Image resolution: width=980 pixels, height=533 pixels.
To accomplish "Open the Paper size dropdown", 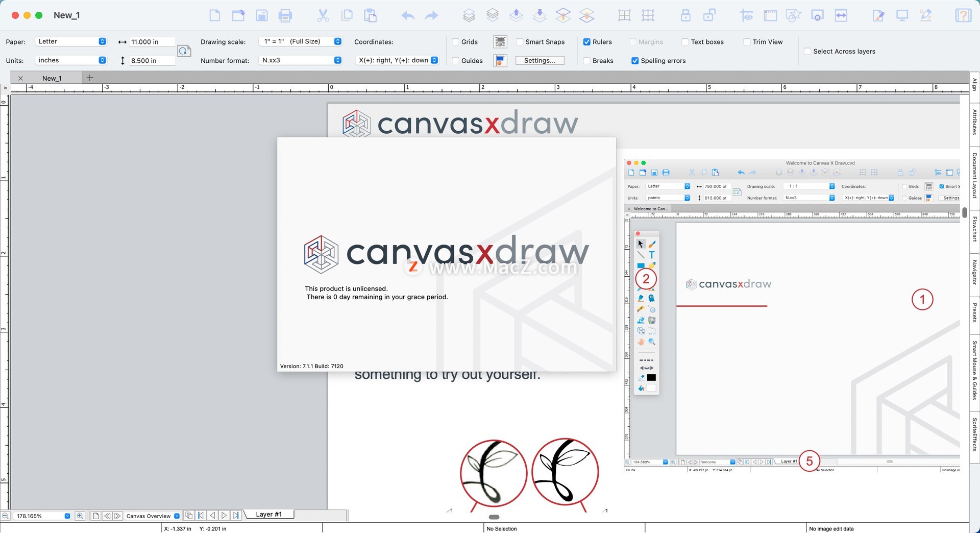I will (x=71, y=41).
